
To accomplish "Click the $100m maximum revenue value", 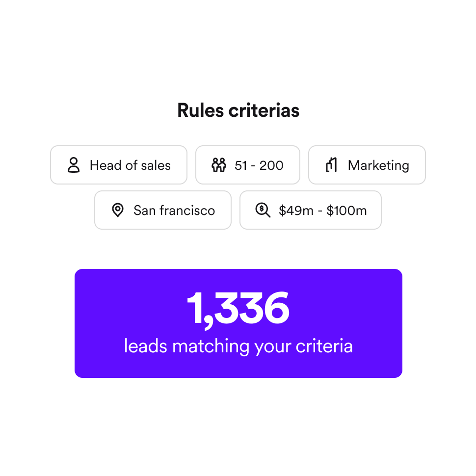I will (346, 211).
